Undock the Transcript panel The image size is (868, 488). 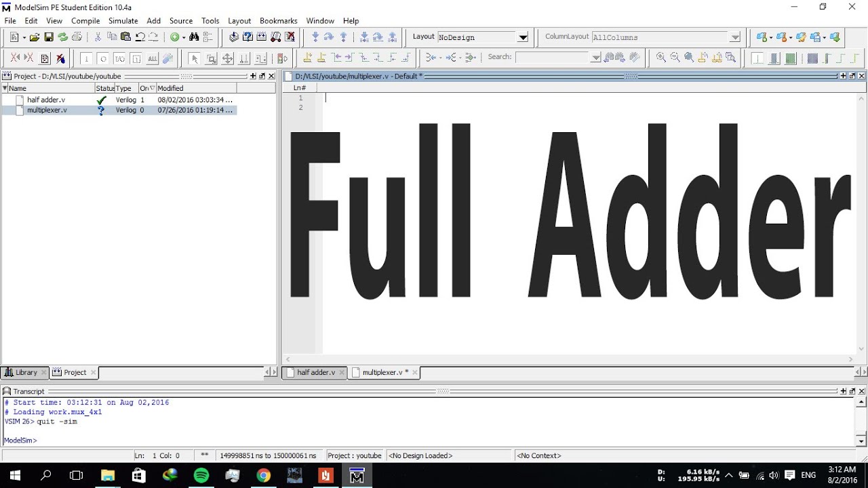point(852,391)
